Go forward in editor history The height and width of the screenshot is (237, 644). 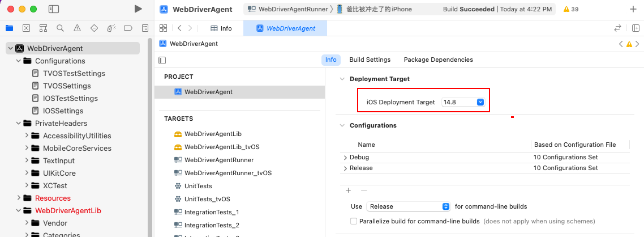(x=190, y=28)
